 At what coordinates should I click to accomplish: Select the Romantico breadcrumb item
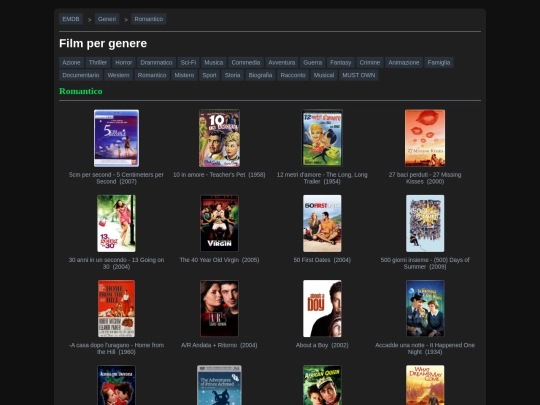click(x=148, y=19)
